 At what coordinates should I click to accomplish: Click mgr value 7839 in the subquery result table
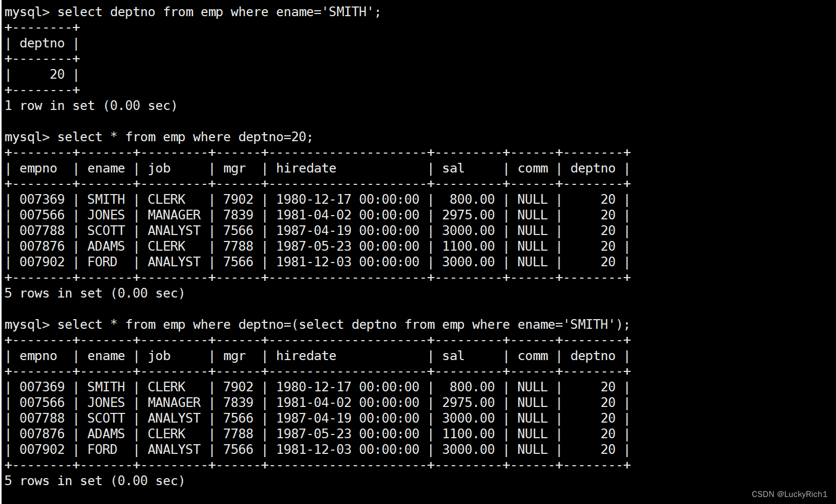click(238, 403)
